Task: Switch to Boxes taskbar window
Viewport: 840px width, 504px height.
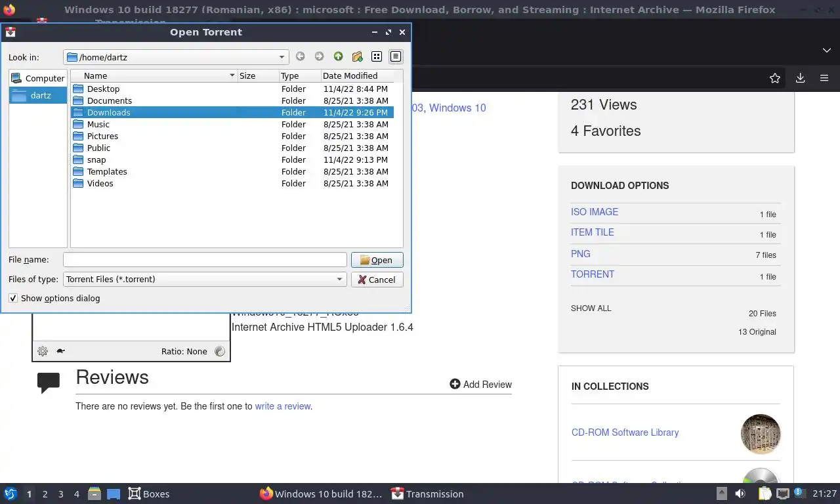Action: [149, 493]
